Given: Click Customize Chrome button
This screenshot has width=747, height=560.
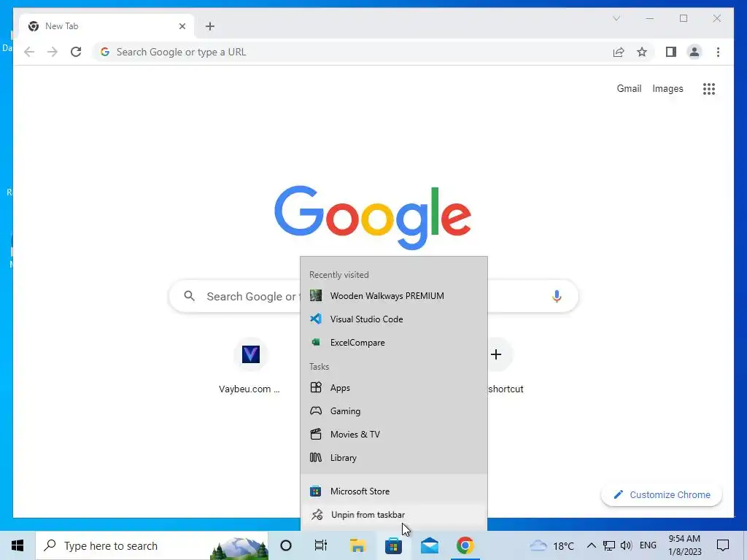Looking at the screenshot, I should [x=662, y=495].
